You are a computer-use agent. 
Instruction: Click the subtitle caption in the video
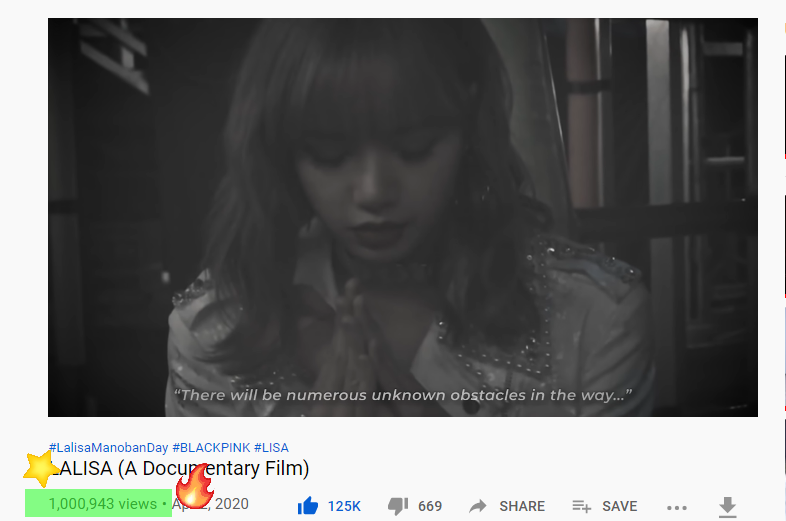click(x=403, y=395)
